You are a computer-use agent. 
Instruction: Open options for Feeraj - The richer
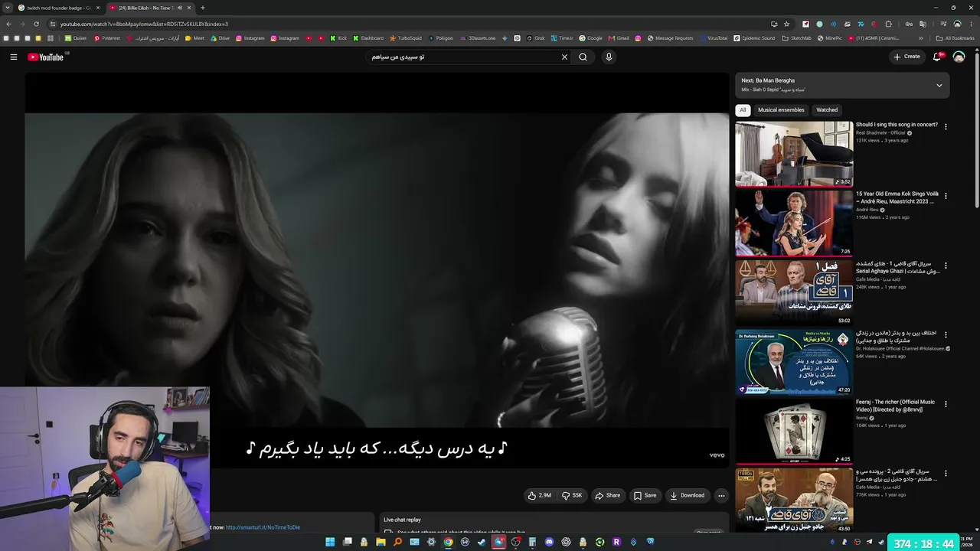(x=946, y=404)
